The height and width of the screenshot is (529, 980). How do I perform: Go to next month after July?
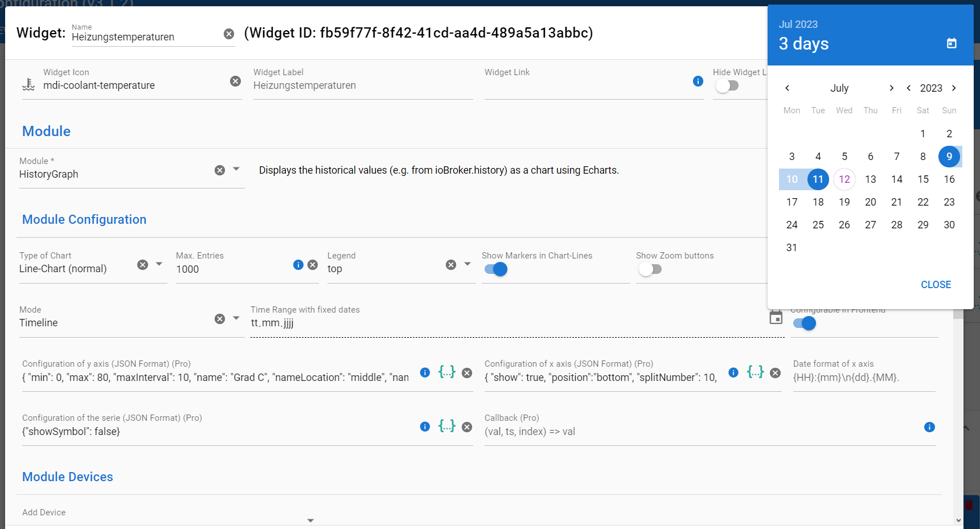(x=892, y=88)
